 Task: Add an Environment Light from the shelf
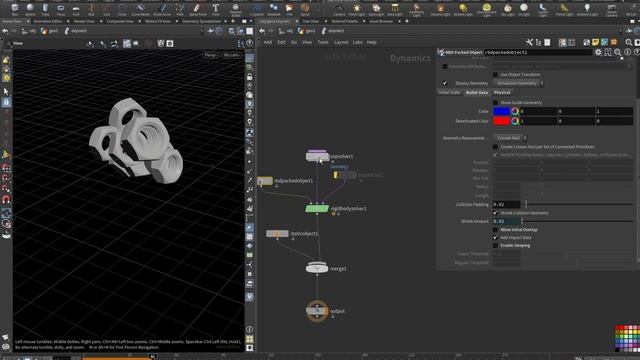click(x=486, y=9)
